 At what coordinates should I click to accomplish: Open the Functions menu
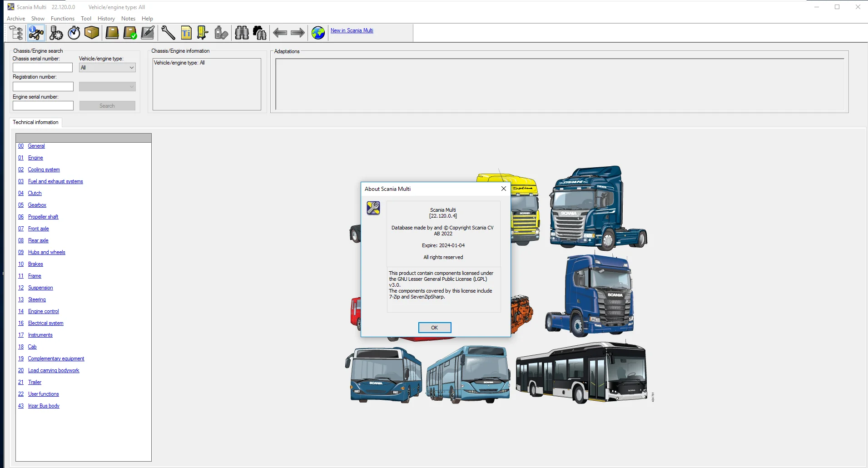(63, 19)
